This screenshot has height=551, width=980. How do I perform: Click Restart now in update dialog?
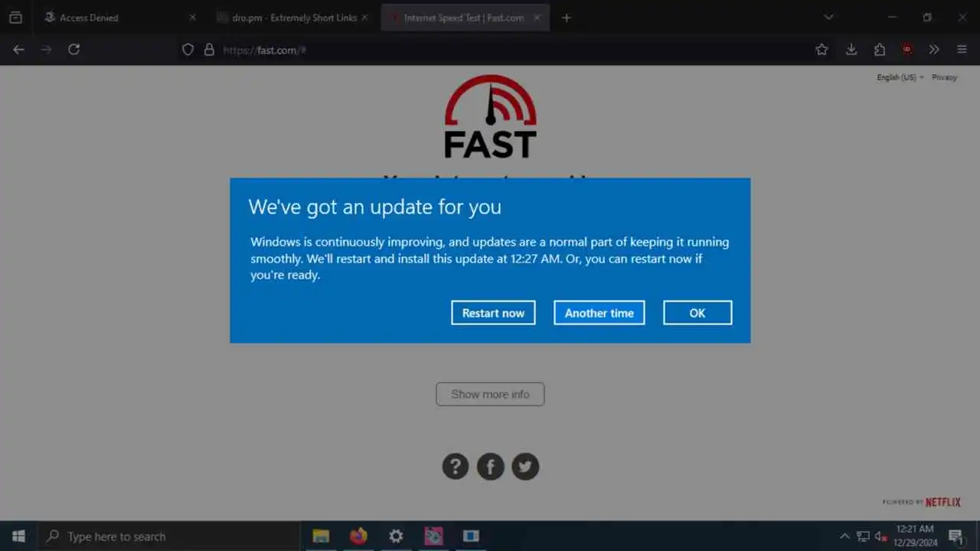point(493,312)
